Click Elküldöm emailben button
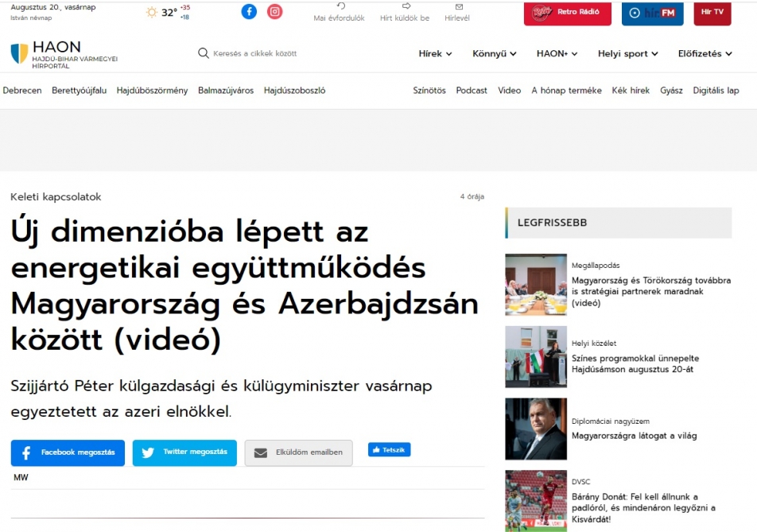Screen dimensions: 757x532 coord(298,452)
